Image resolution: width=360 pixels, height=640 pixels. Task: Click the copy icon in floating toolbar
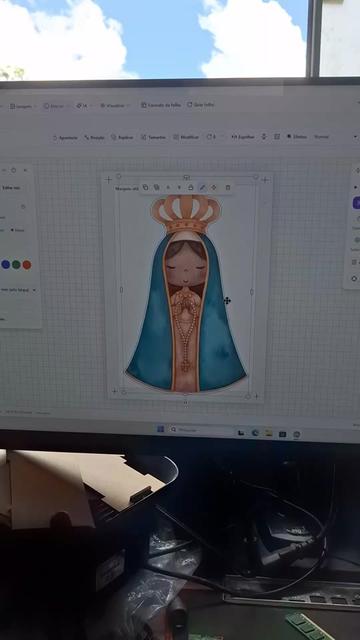click(x=145, y=187)
